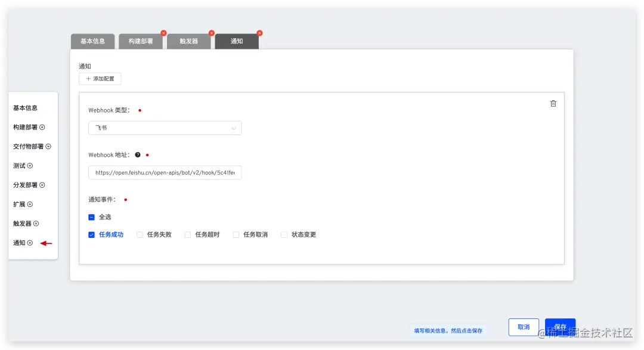Click 扩展 label in left sidebar
This screenshot has height=350, width=644.
pyautogui.click(x=19, y=205)
